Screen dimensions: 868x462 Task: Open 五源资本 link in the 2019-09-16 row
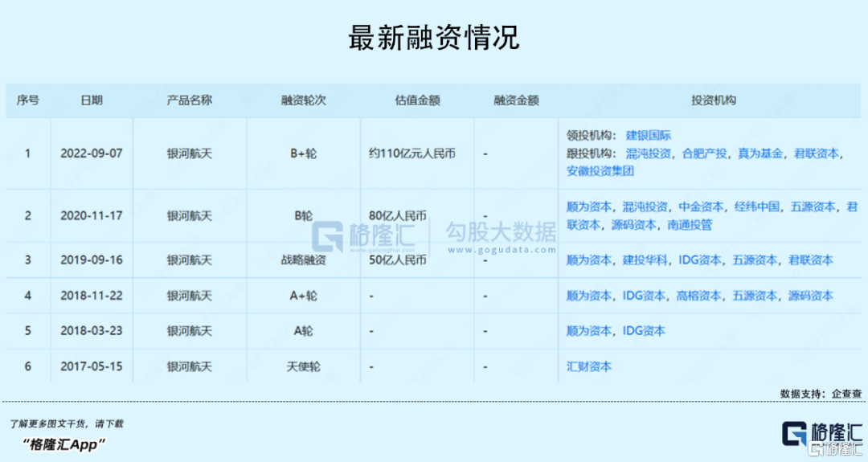[x=755, y=260]
